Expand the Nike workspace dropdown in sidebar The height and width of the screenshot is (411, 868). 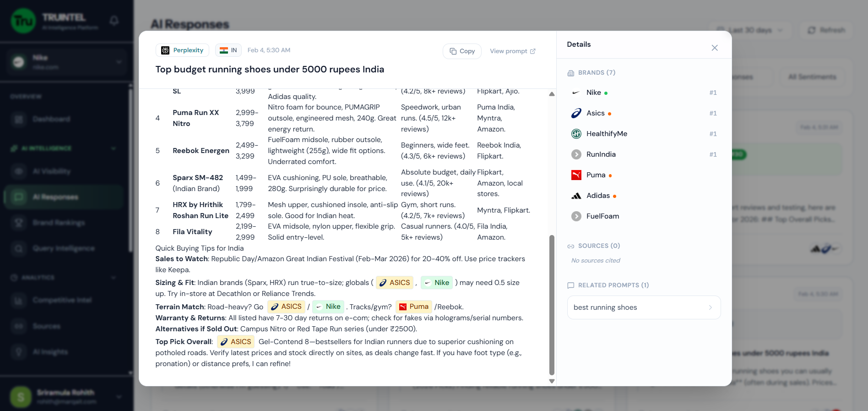(x=119, y=62)
